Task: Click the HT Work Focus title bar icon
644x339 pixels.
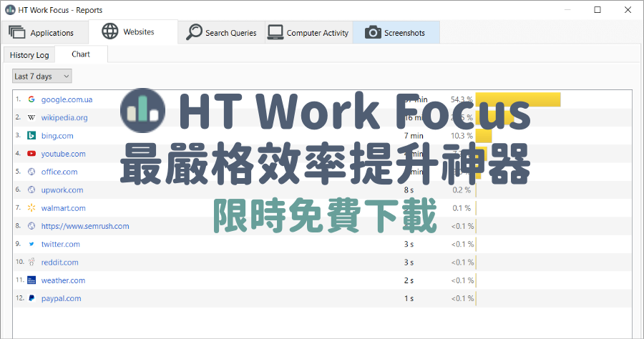Action: (10, 10)
